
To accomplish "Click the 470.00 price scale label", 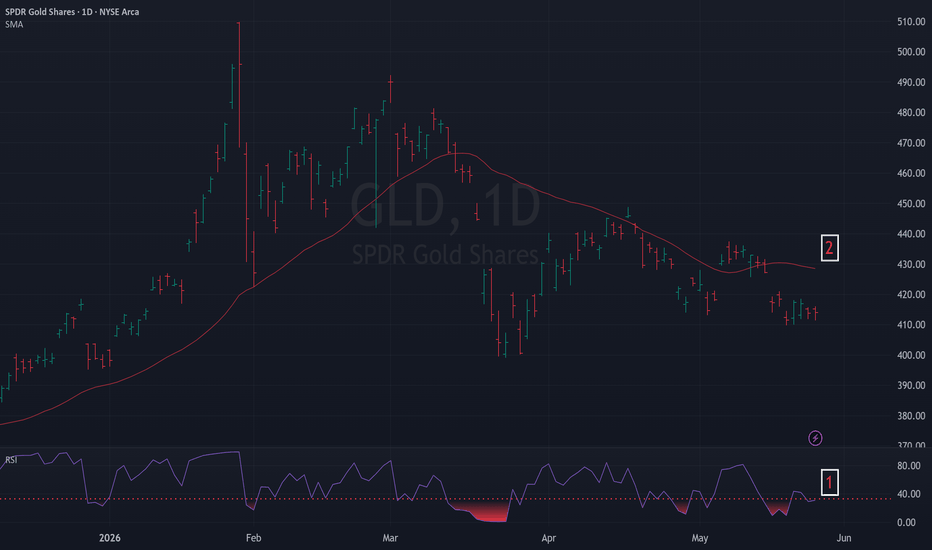I will point(911,143).
